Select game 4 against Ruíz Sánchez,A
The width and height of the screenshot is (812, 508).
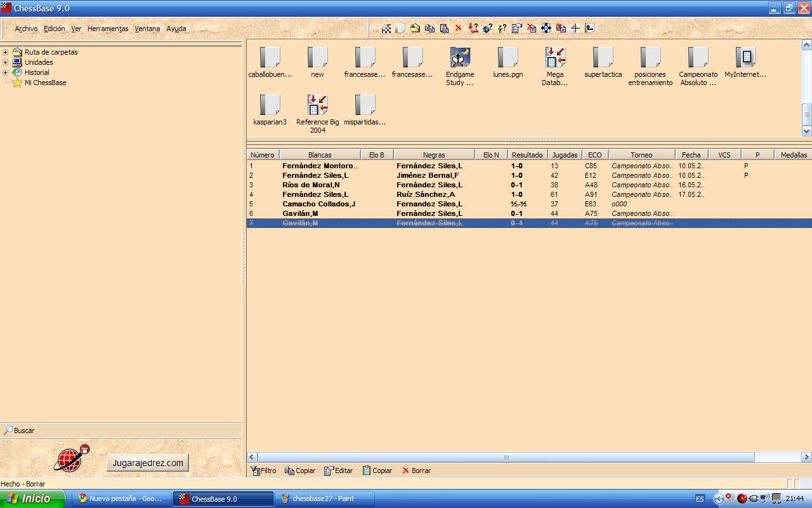click(529, 194)
